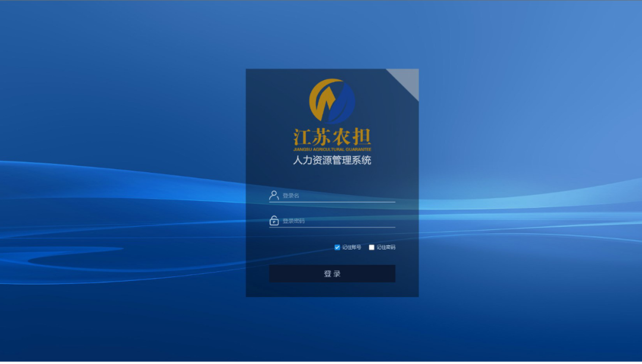This screenshot has width=642, height=364.
Task: Click the gold and blue leaf logo
Action: pyautogui.click(x=332, y=102)
